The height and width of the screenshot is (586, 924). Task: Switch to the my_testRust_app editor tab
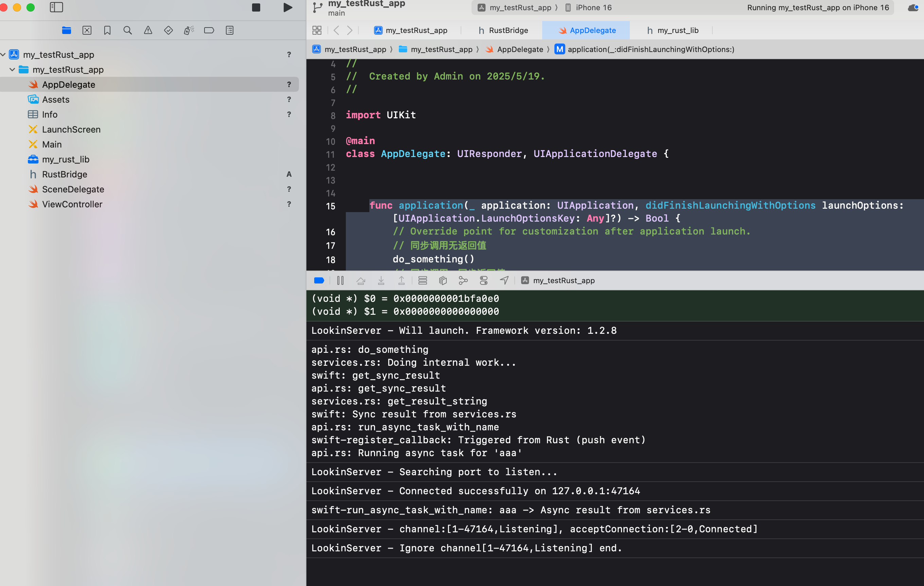pos(411,30)
